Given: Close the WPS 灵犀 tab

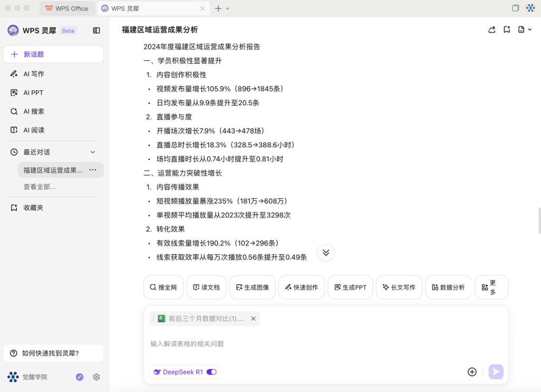Looking at the screenshot, I should [202, 8].
